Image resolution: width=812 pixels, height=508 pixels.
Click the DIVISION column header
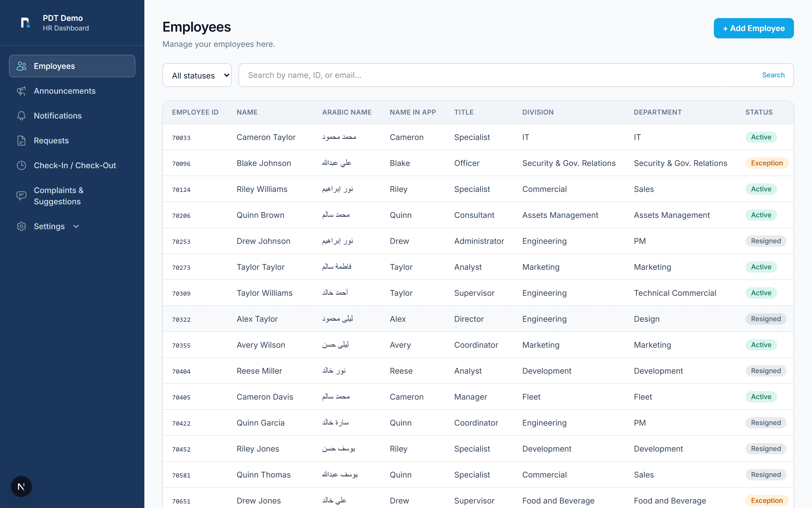(x=538, y=112)
